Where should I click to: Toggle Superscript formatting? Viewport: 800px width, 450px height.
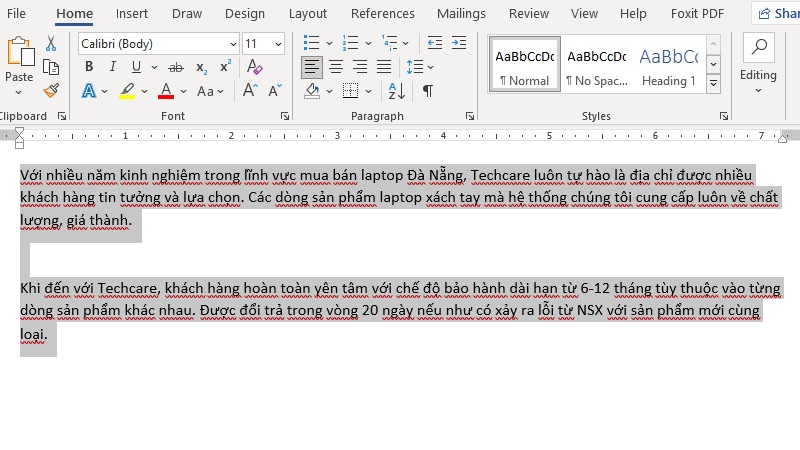click(226, 66)
